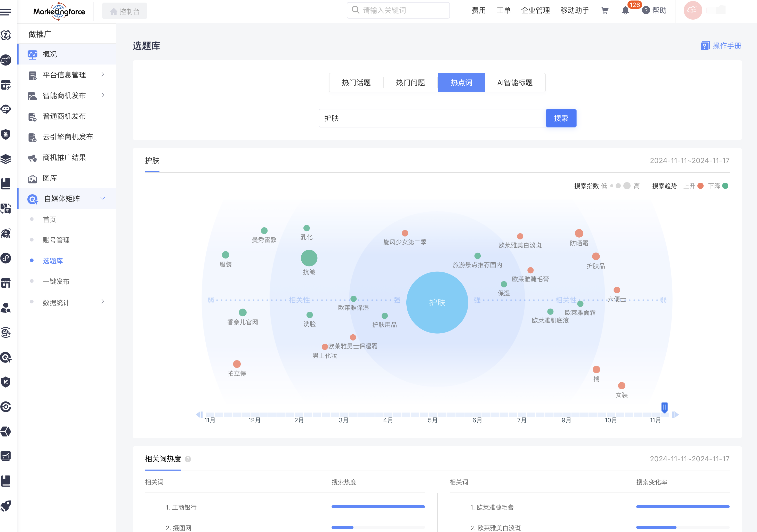Click the 相关词热度 question mark tooltip icon
757x532 pixels.
click(x=188, y=459)
